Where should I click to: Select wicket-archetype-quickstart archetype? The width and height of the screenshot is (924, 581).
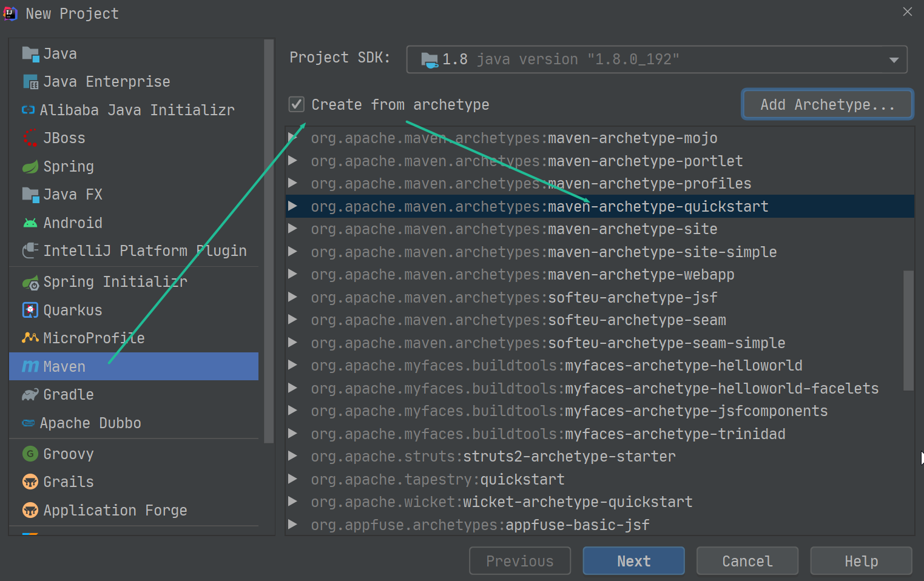point(600,502)
